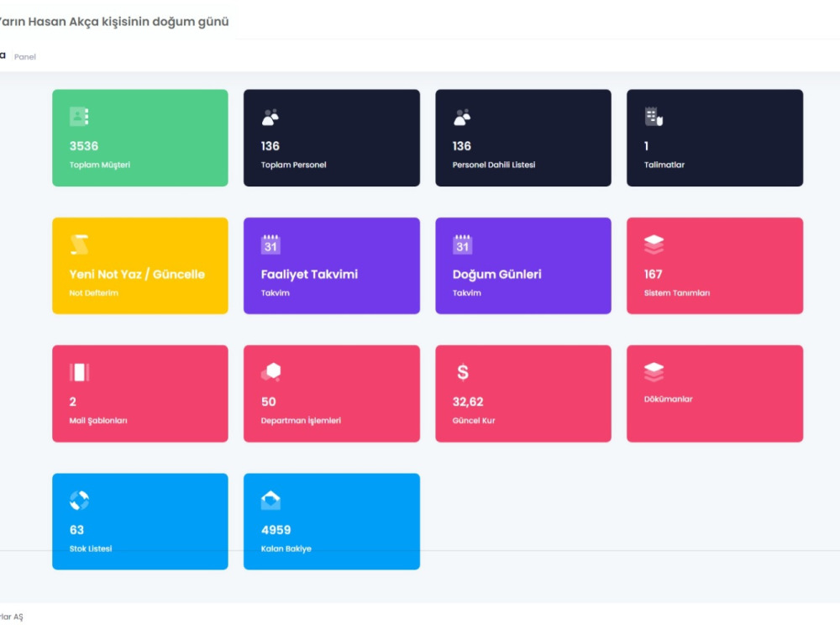Click the 2 count in Mail Şablonları
The height and width of the screenshot is (630, 840).
coord(73,402)
